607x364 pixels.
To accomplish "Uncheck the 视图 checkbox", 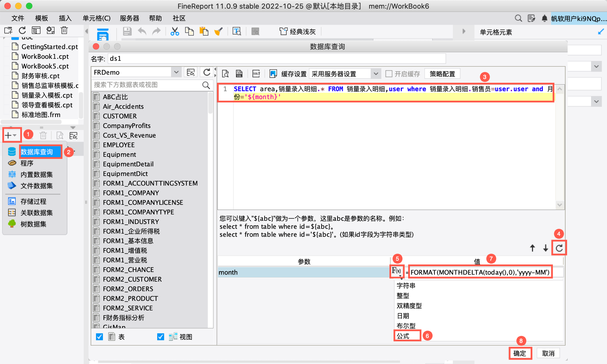I will click(x=161, y=337).
